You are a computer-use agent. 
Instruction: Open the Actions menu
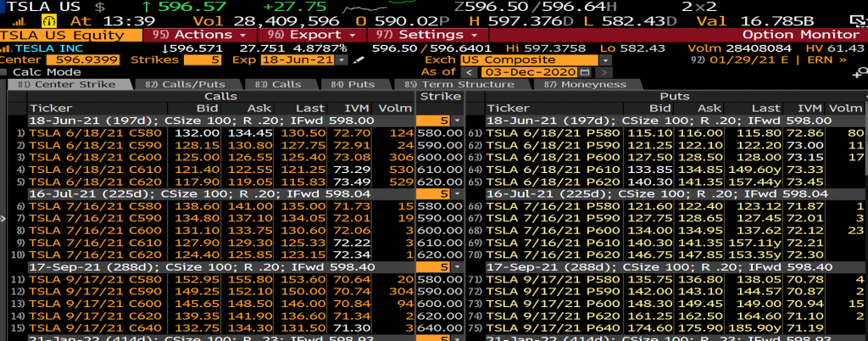(200, 35)
